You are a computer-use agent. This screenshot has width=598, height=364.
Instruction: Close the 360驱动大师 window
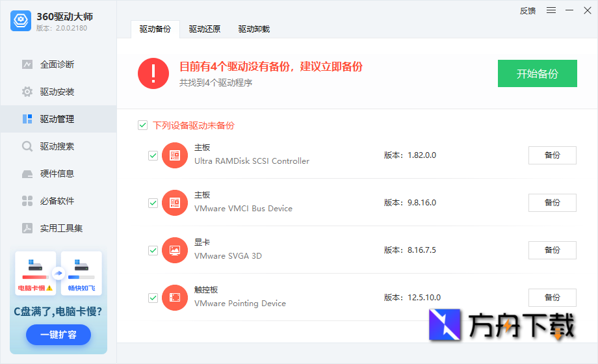click(588, 10)
